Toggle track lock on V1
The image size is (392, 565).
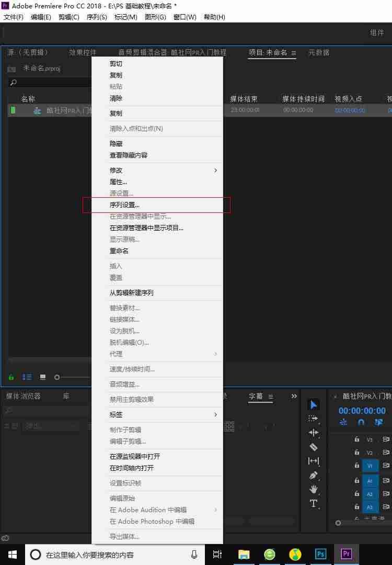click(x=357, y=466)
